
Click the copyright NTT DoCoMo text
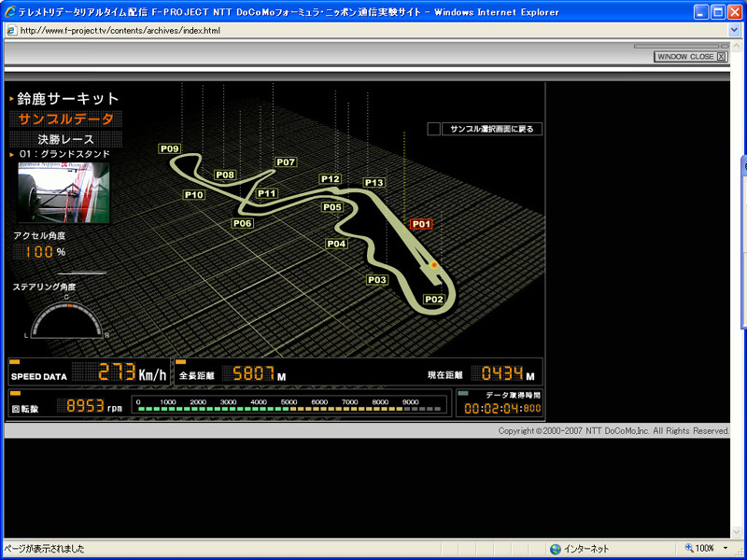click(x=613, y=431)
